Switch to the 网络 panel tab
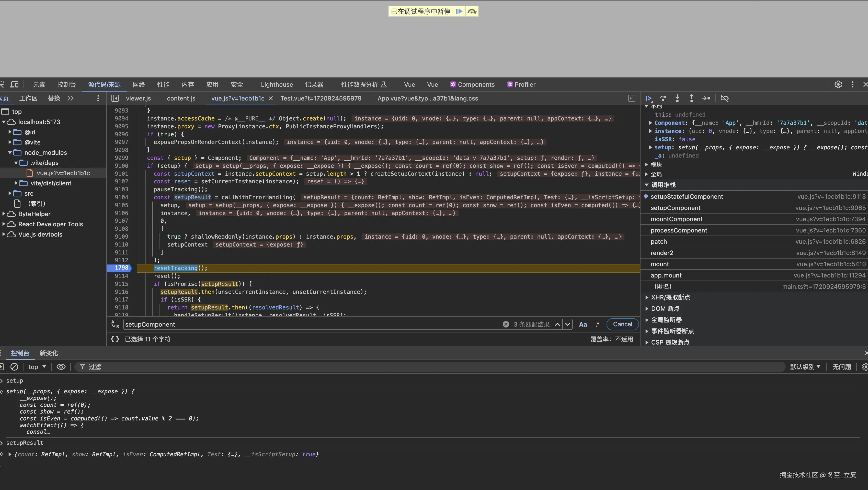The image size is (868, 490). click(x=139, y=85)
